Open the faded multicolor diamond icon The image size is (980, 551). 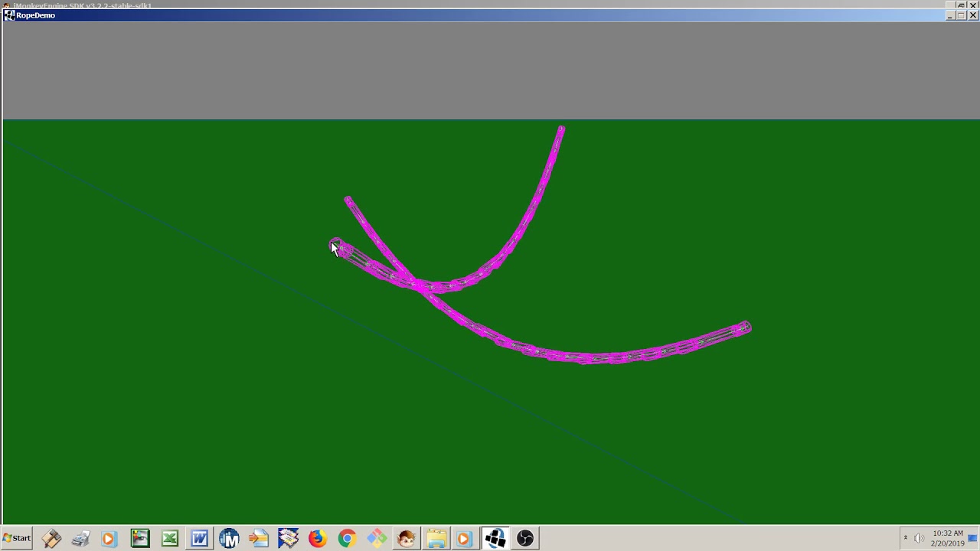point(377,539)
